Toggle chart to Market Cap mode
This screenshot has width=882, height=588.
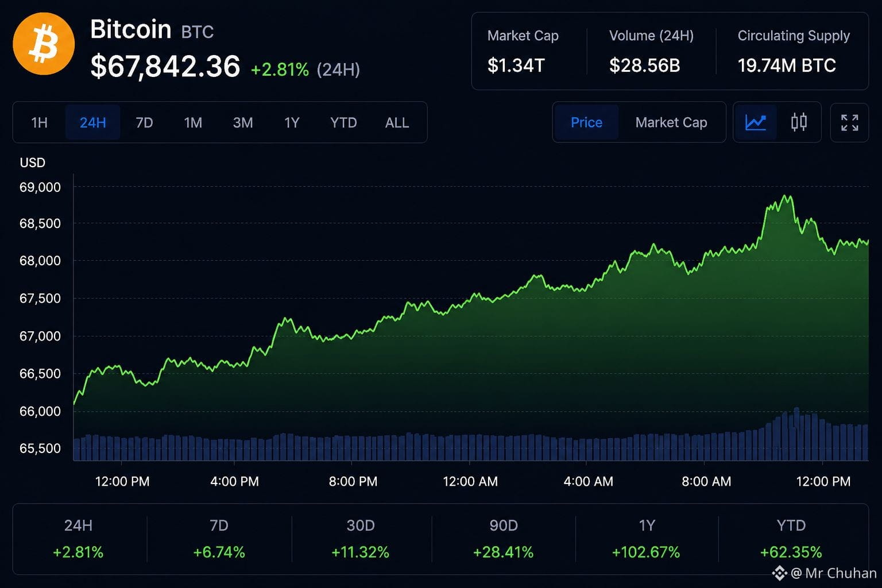(x=671, y=122)
